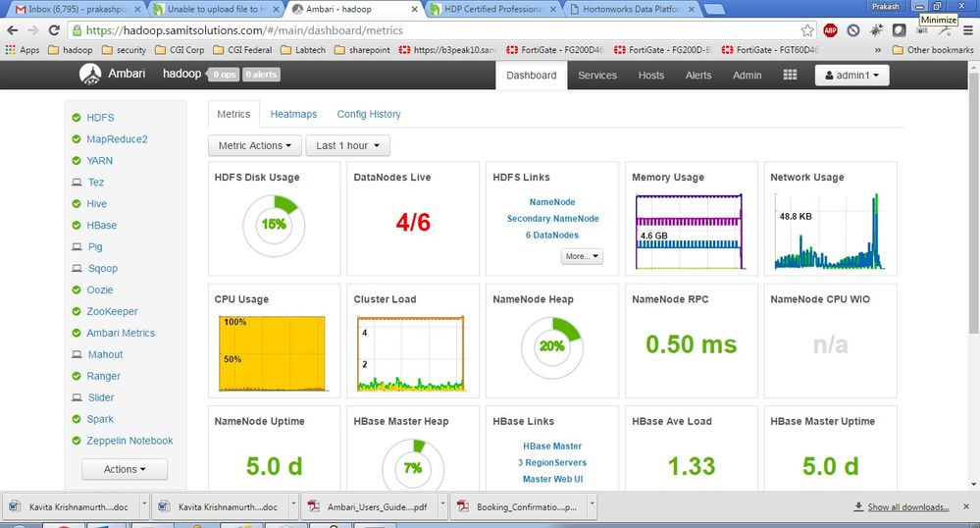Screen dimensions: 980x528
Task: Select the Metrics tab
Action: pos(233,115)
